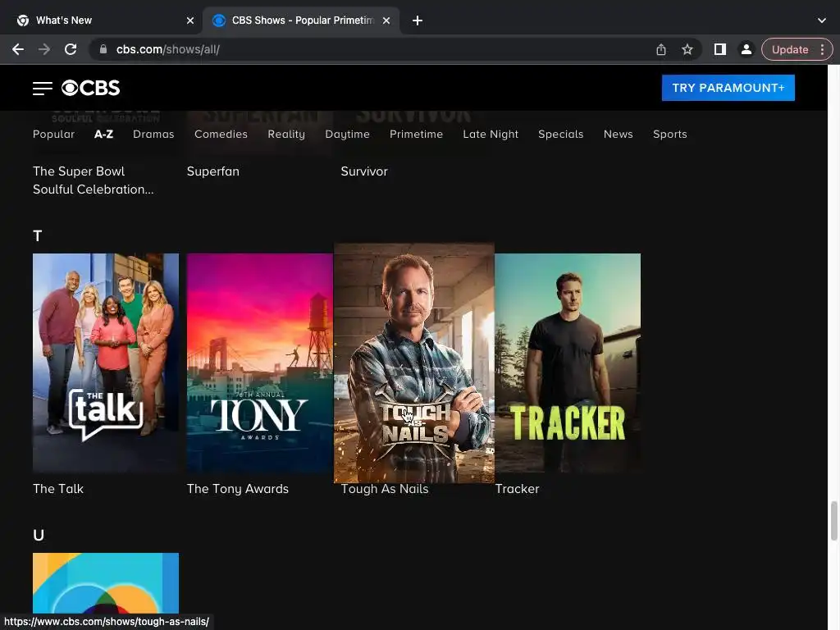Open Tough As Nails poster thumbnail

(x=414, y=363)
